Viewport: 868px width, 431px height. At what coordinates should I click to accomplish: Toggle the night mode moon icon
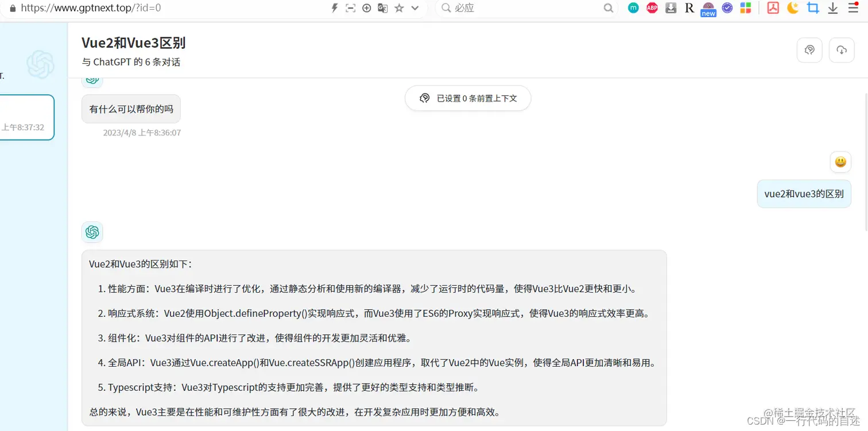(793, 8)
